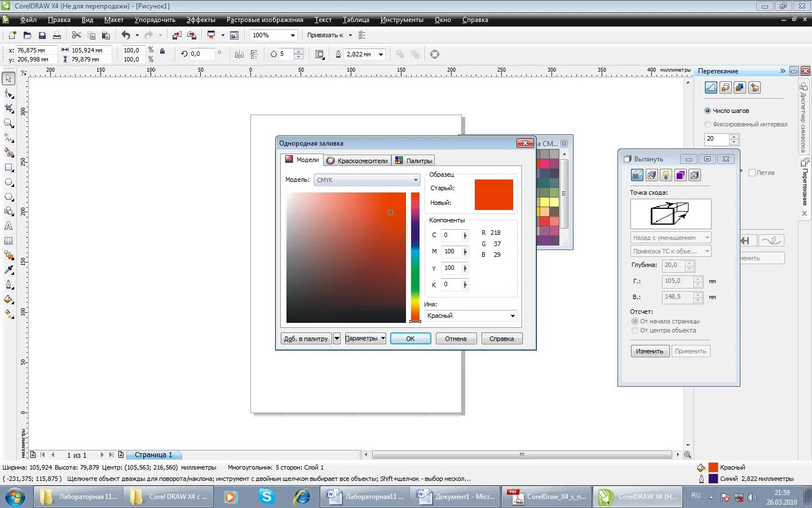Click the Import icon in toolbar
Viewport: 812px width, 508px height.
(177, 35)
